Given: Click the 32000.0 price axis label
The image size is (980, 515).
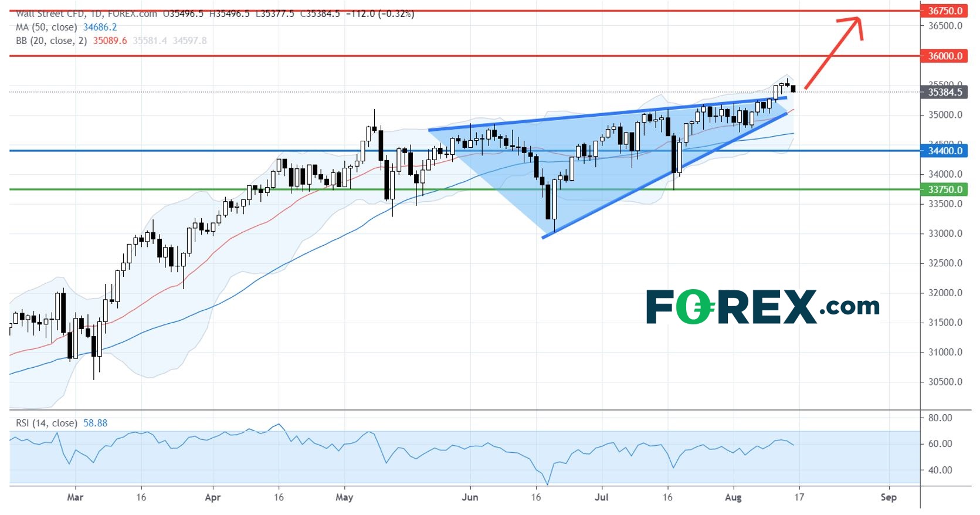Looking at the screenshot, I should coord(945,293).
